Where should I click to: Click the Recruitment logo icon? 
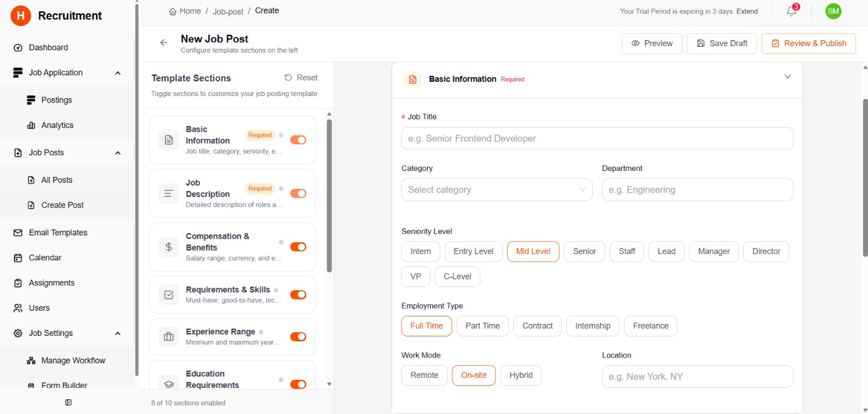[21, 16]
